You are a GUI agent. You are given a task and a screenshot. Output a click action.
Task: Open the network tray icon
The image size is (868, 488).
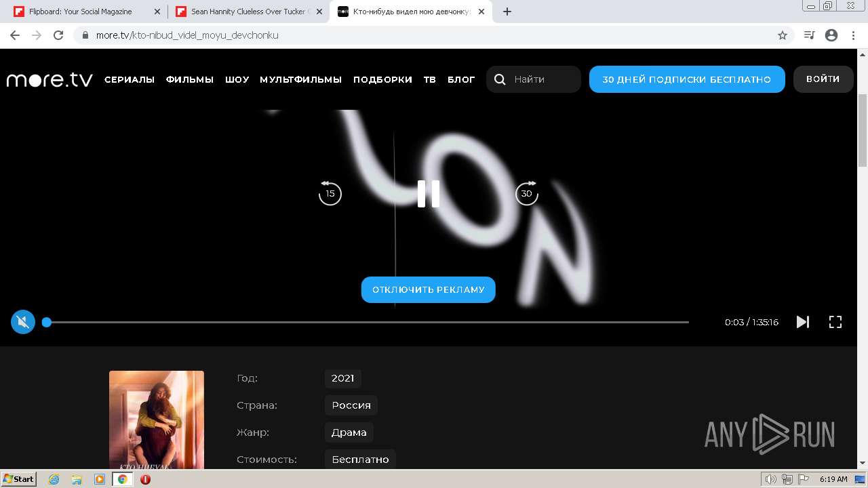(787, 479)
